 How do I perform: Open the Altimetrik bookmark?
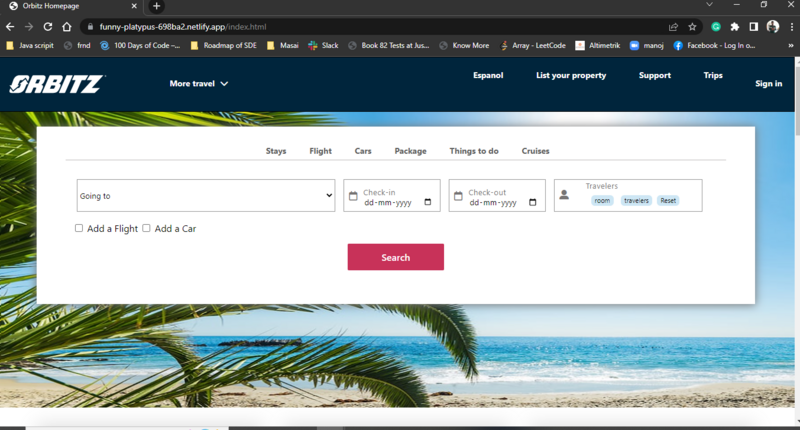click(x=597, y=45)
